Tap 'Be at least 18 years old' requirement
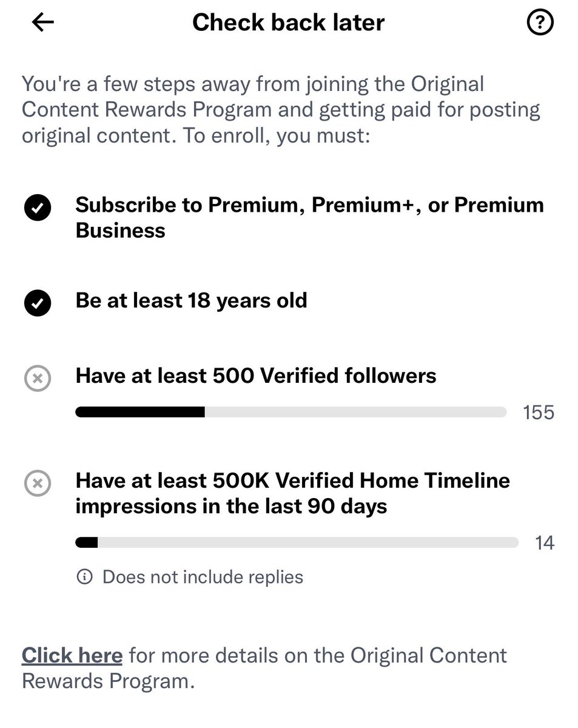578x728 pixels. [192, 301]
